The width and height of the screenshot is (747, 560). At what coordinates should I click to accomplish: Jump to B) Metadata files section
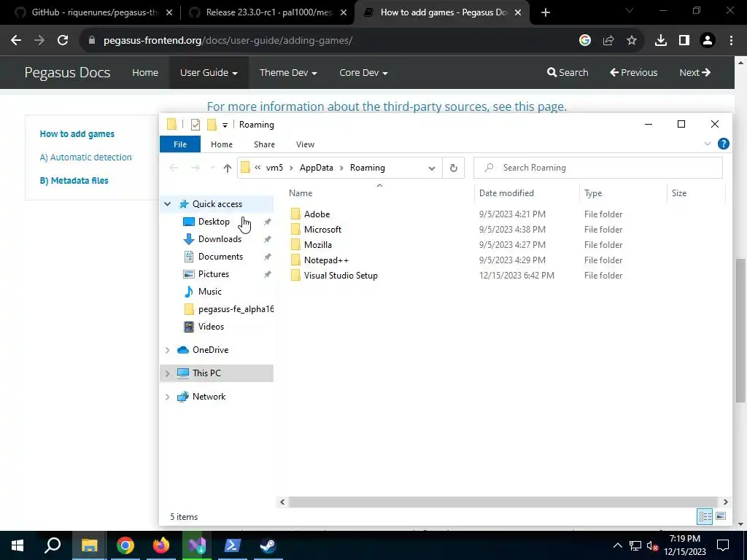pos(74,181)
